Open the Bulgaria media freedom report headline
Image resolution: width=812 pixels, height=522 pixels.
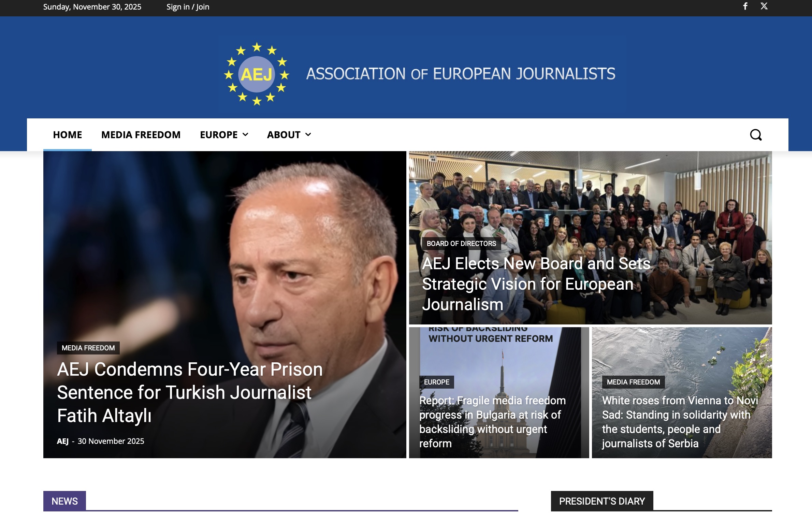pos(492,422)
